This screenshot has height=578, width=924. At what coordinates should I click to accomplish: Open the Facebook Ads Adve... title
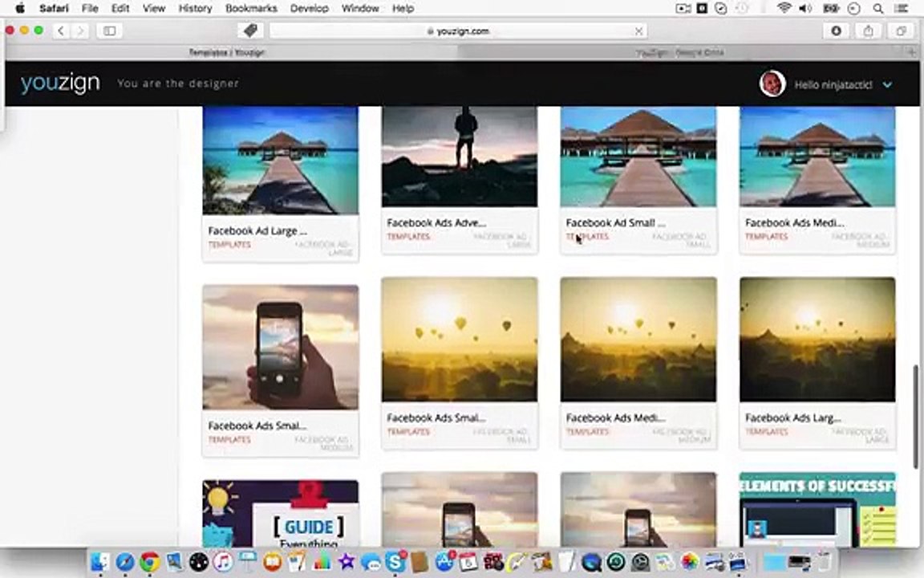click(x=436, y=222)
